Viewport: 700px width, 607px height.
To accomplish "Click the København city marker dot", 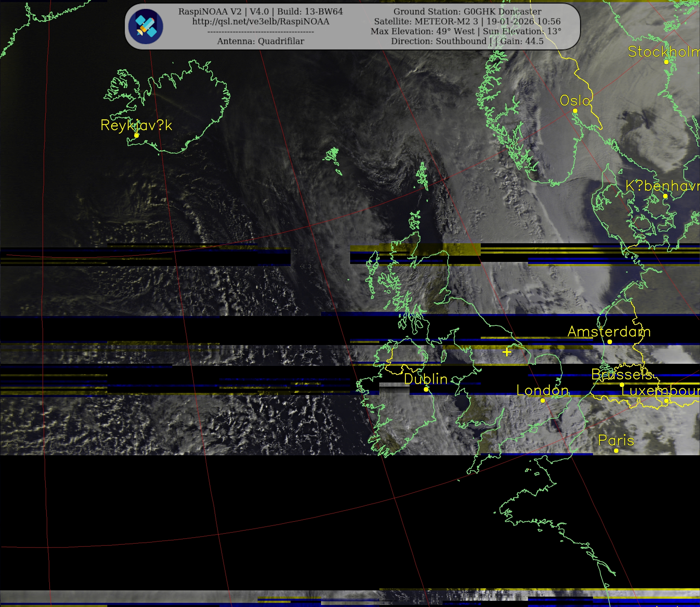I will click(665, 196).
